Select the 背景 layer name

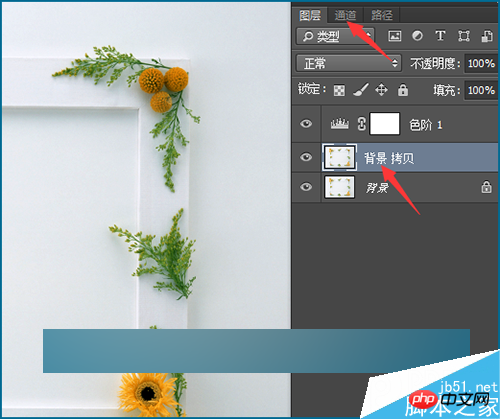pyautogui.click(x=377, y=188)
